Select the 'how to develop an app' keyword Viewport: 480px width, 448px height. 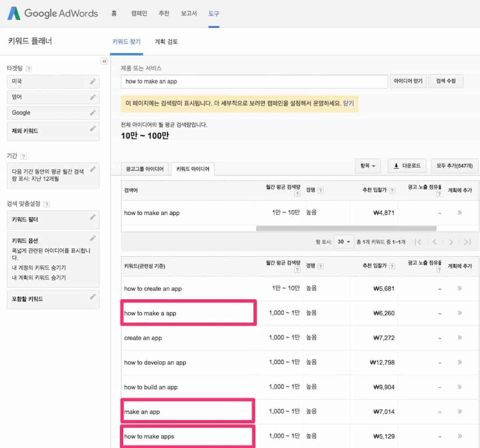point(155,363)
